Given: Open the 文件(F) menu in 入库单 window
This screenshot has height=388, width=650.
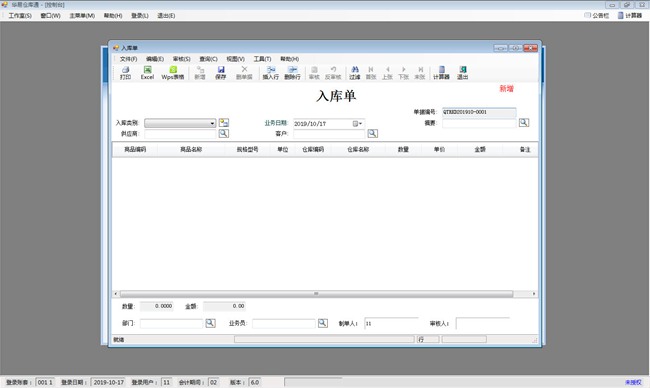Looking at the screenshot, I should (129, 59).
